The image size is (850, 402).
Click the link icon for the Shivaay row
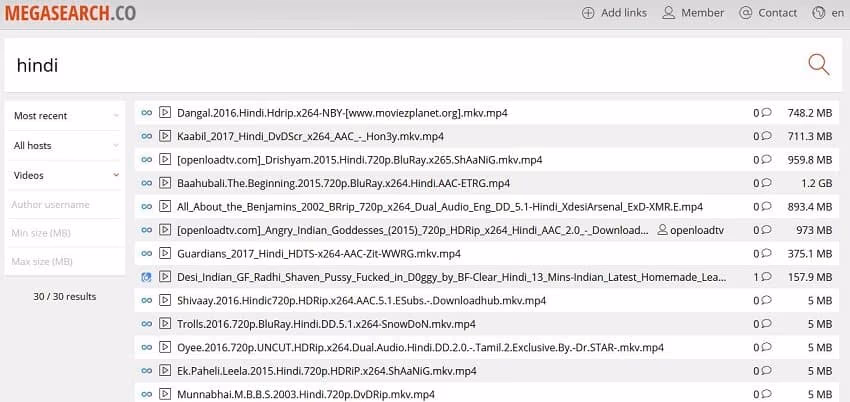pos(146,300)
